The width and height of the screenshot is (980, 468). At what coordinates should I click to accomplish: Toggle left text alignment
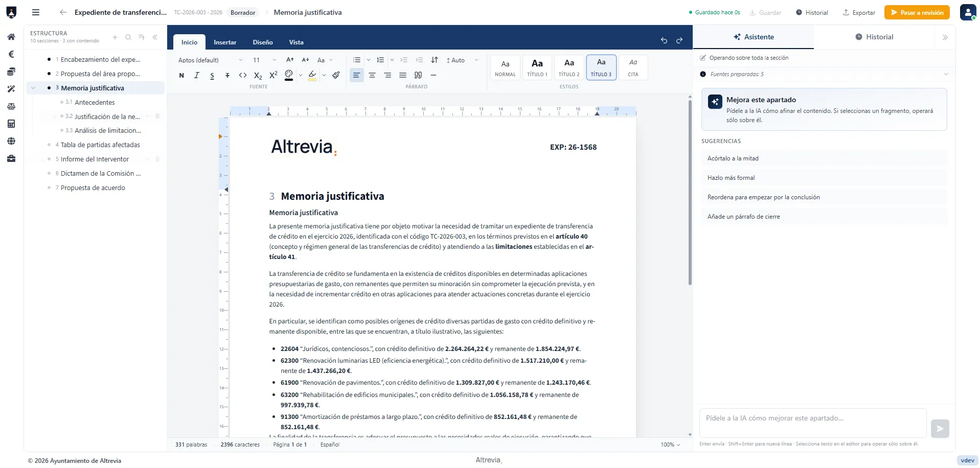pos(357,75)
